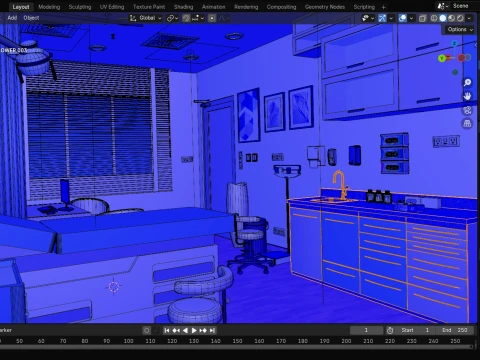Open the overlays settings dropdown arrow
480x360 pixels.
pyautogui.click(x=411, y=18)
